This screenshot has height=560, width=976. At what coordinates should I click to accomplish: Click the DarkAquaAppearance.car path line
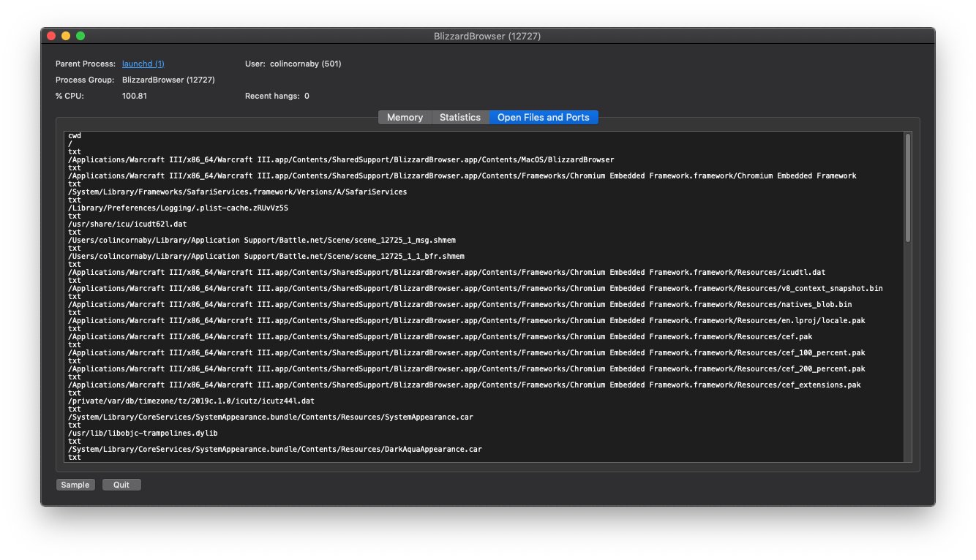pyautogui.click(x=274, y=449)
